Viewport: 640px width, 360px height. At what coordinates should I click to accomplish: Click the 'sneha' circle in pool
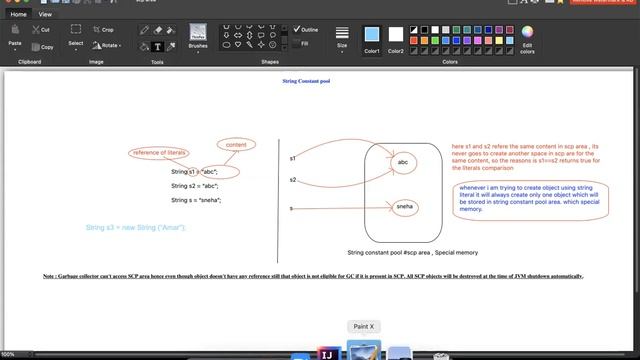click(x=404, y=207)
